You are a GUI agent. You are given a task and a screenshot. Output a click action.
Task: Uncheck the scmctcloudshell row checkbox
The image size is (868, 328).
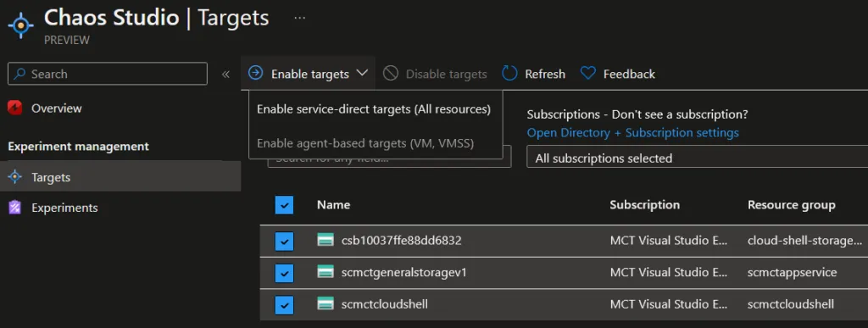coord(284,305)
